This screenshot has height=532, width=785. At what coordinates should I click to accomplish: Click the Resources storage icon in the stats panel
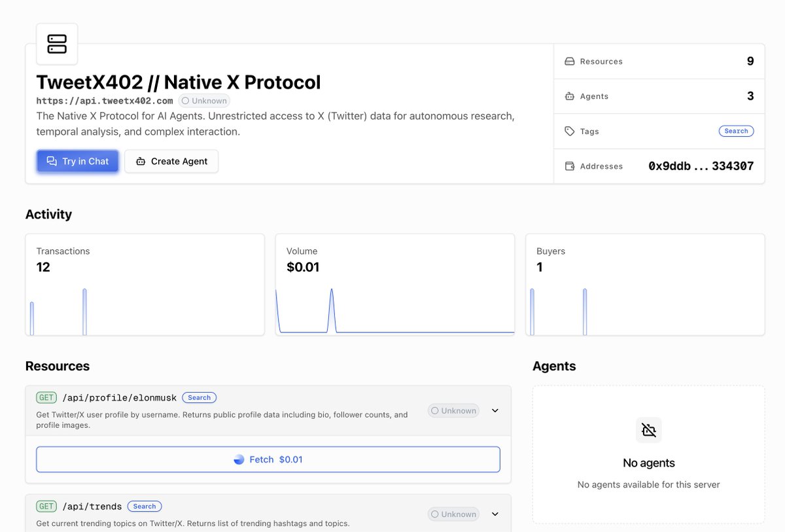[570, 62]
